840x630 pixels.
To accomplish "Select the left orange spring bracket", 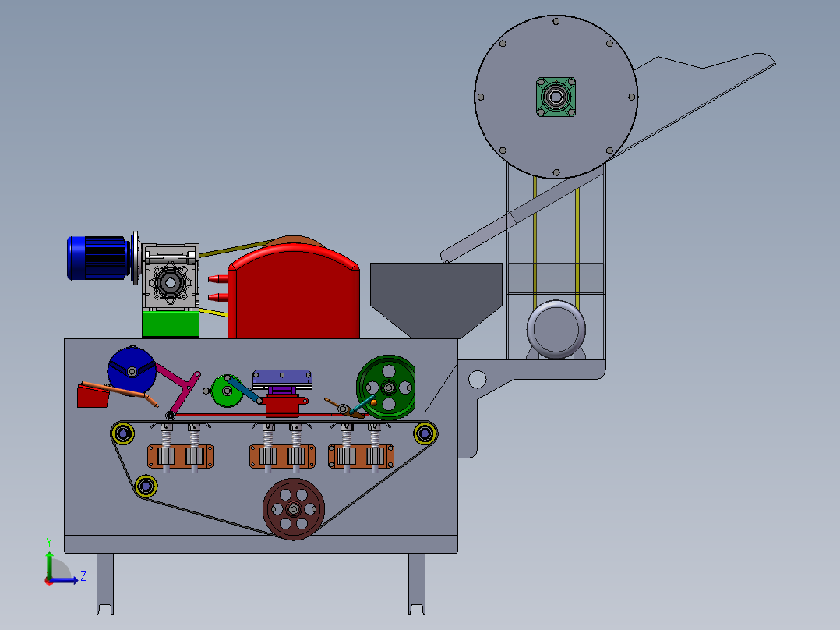I will (181, 456).
